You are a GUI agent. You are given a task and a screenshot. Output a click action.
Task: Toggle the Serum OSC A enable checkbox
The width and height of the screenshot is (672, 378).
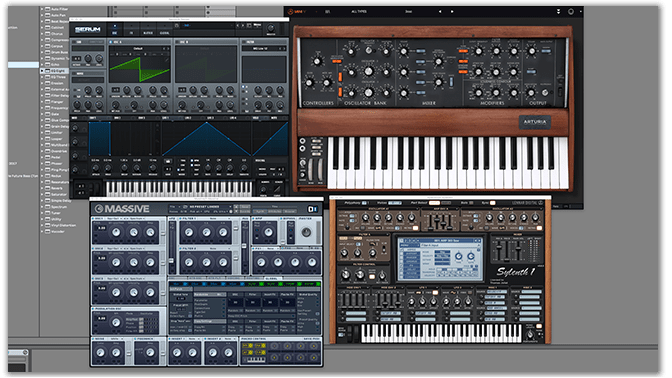pos(111,42)
